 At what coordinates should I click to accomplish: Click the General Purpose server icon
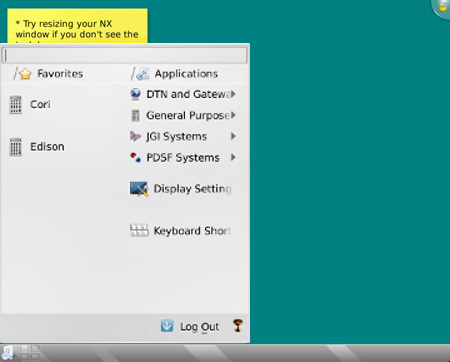pos(135,115)
